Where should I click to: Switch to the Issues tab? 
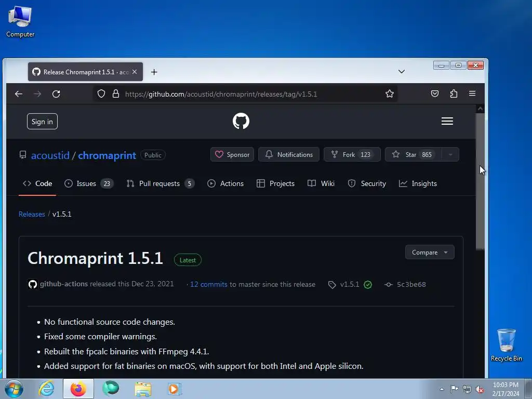coord(89,183)
